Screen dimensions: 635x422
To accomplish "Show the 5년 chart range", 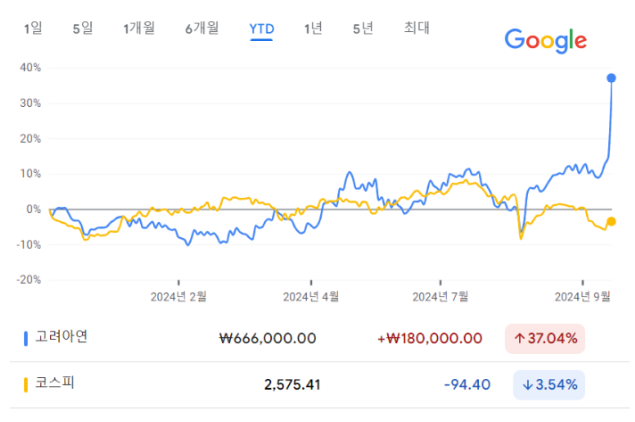I will [363, 28].
